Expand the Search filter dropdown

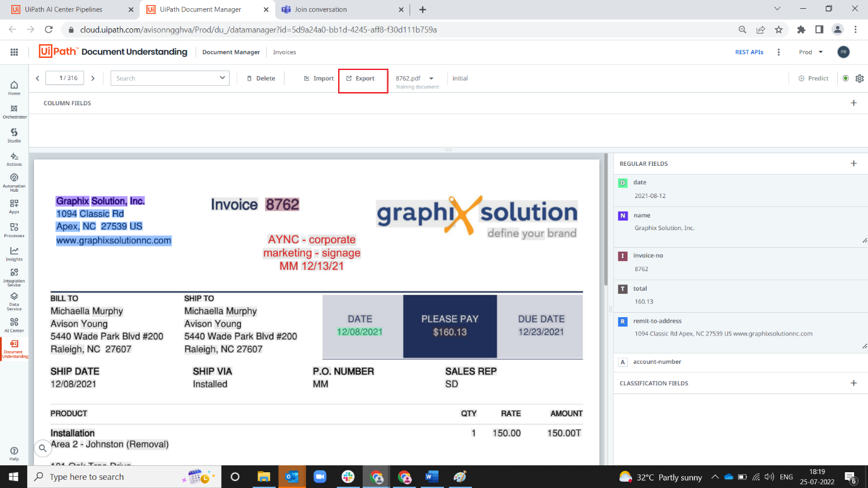coord(170,78)
